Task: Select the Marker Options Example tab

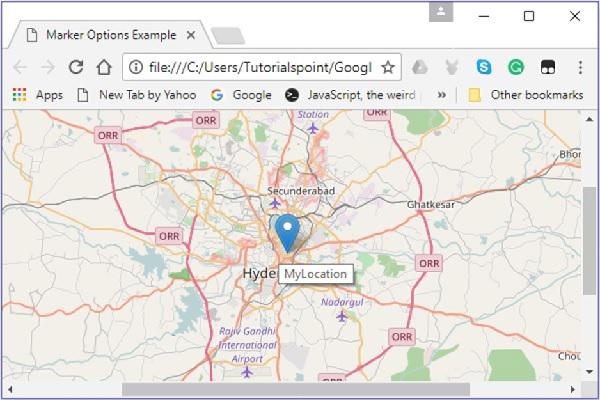Action: point(111,35)
